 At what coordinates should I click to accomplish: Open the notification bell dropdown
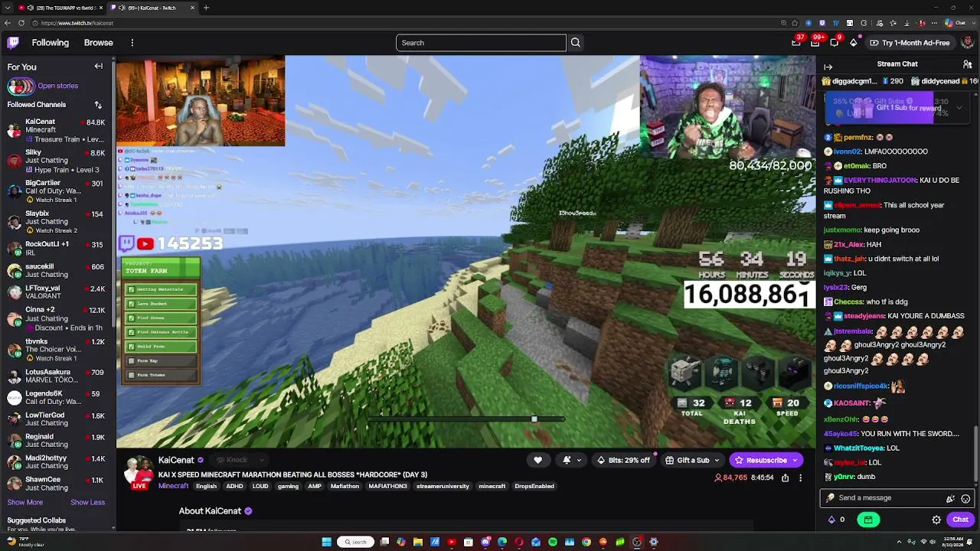point(571,460)
